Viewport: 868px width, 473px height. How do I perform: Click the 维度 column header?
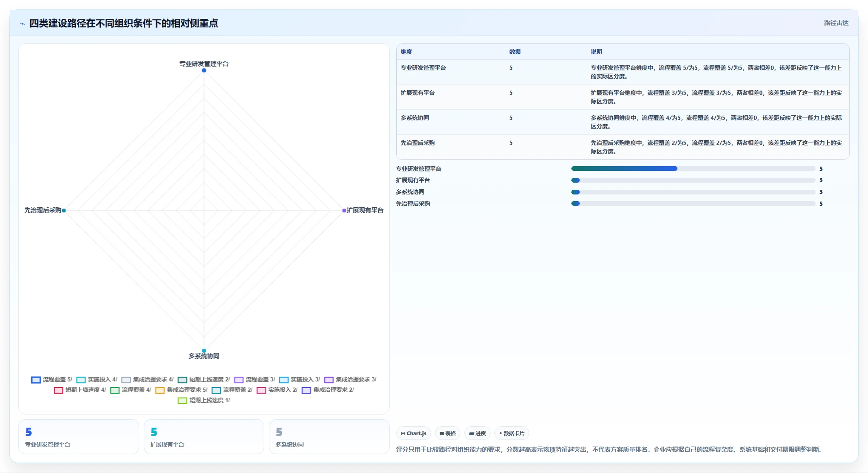coord(406,52)
